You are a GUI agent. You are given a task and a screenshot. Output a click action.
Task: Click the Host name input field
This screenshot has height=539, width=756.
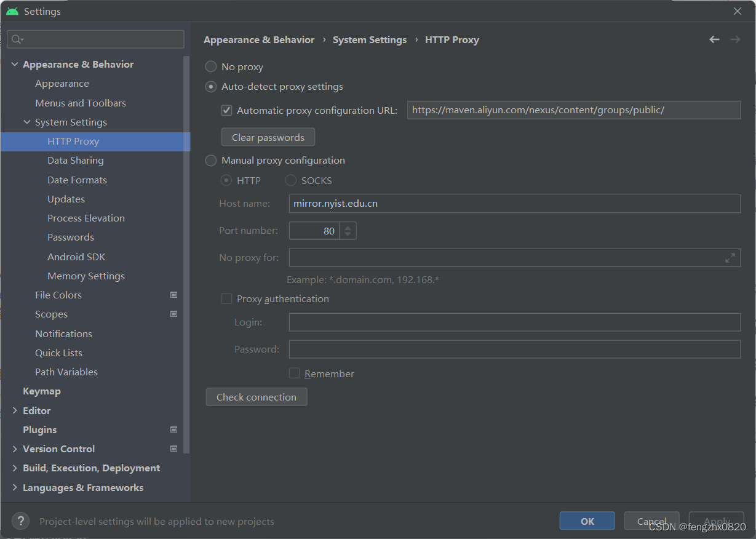tap(431, 203)
